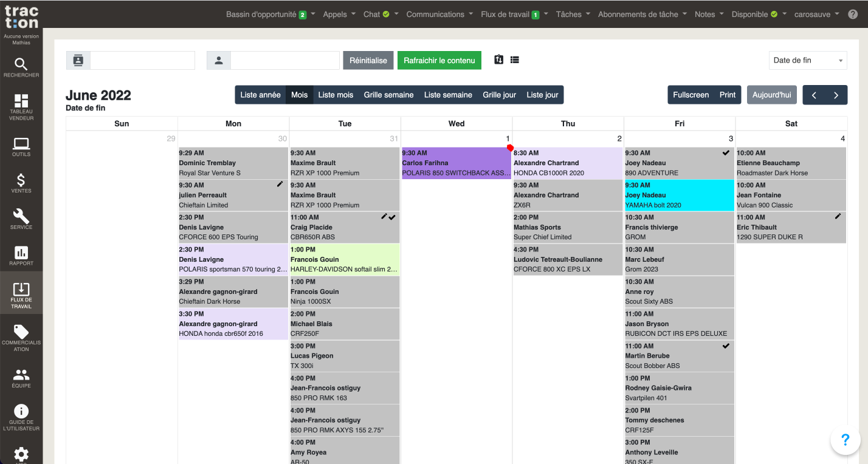Click Rafraichir le contenu button
The image size is (868, 464).
439,60
